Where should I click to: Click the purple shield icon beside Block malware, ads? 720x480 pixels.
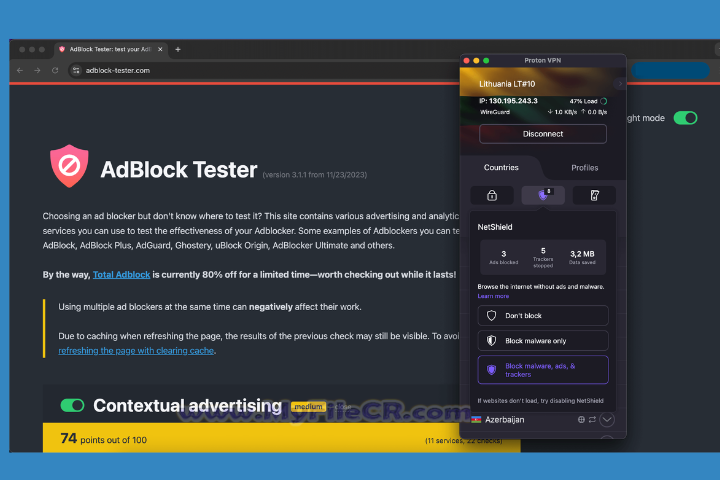click(491, 370)
